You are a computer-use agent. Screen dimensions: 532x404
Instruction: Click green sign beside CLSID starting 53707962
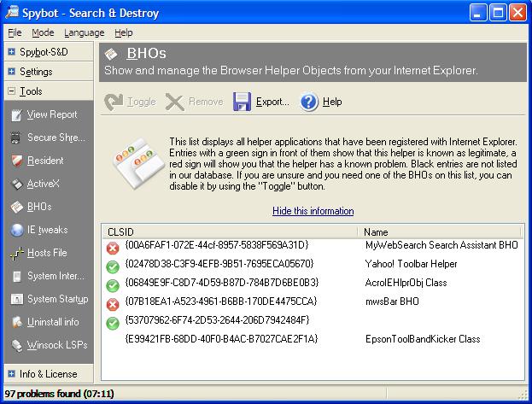pyautogui.click(x=113, y=323)
